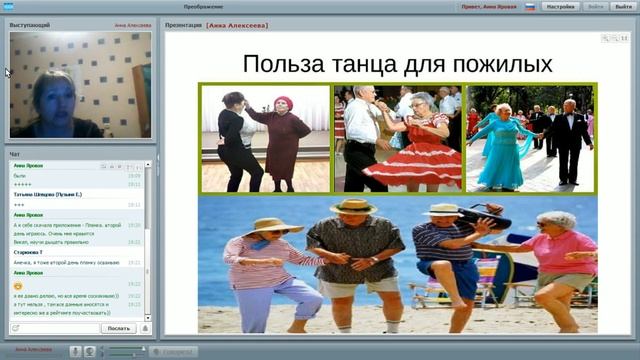640x360 pixels.
Task: Click the Выйти exit button
Action: pyautogui.click(x=623, y=7)
